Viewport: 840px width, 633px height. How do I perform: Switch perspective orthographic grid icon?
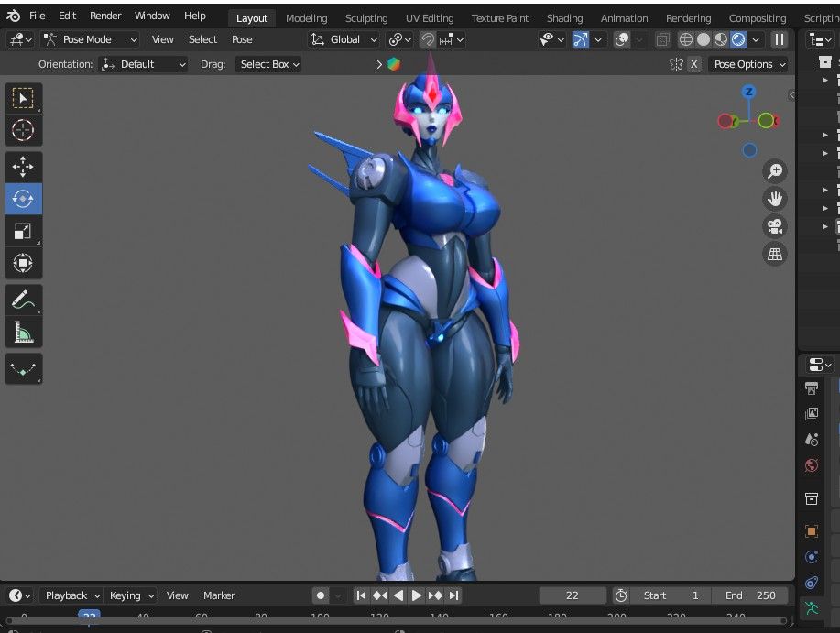[x=775, y=254]
